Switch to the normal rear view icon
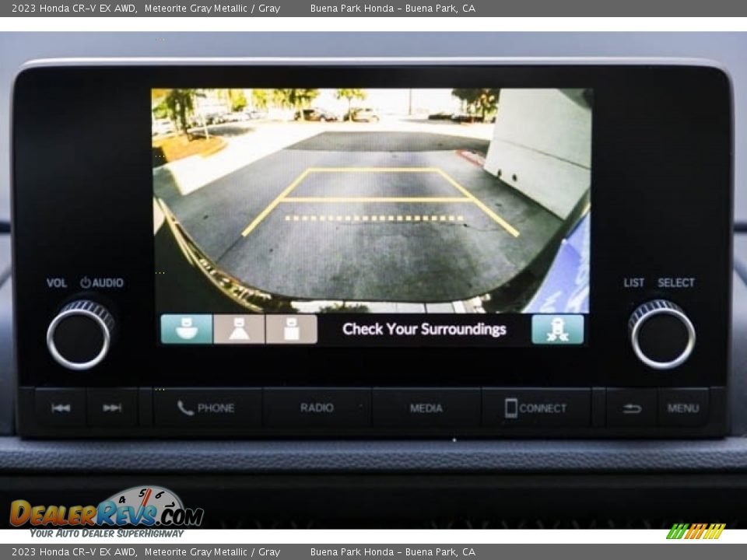 click(x=239, y=329)
